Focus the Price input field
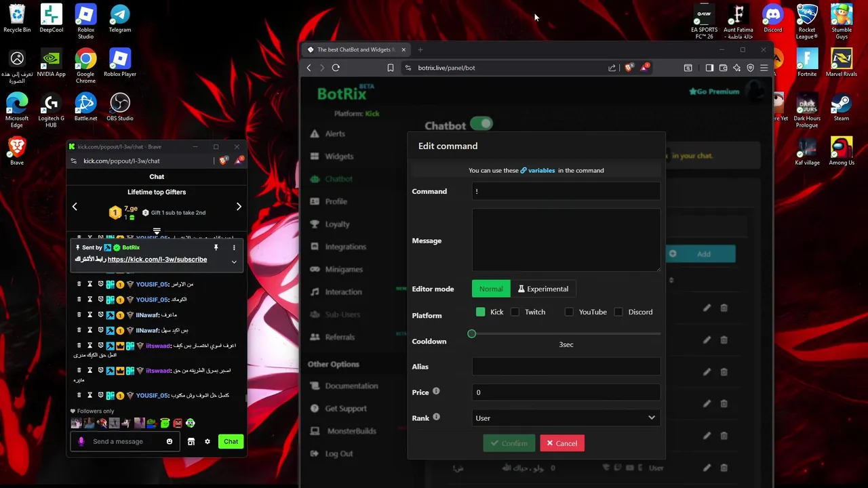Screen dimensions: 868x488 tap(566, 392)
